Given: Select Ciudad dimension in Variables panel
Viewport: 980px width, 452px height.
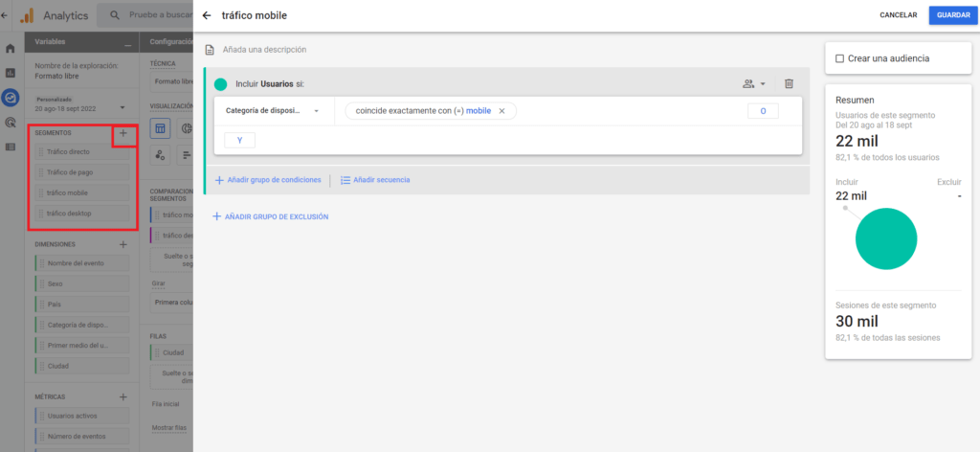Looking at the screenshot, I should click(82, 366).
